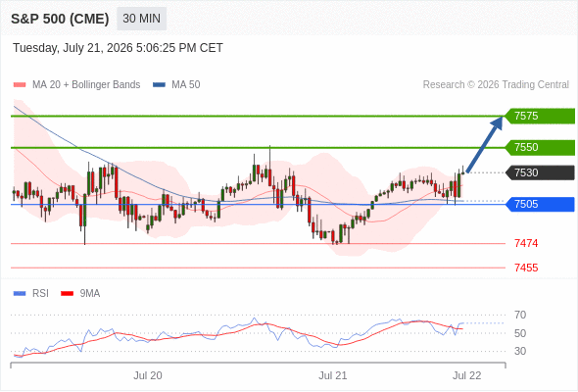Click the blue RSI legend swatch
The width and height of the screenshot is (578, 392).
point(20,294)
